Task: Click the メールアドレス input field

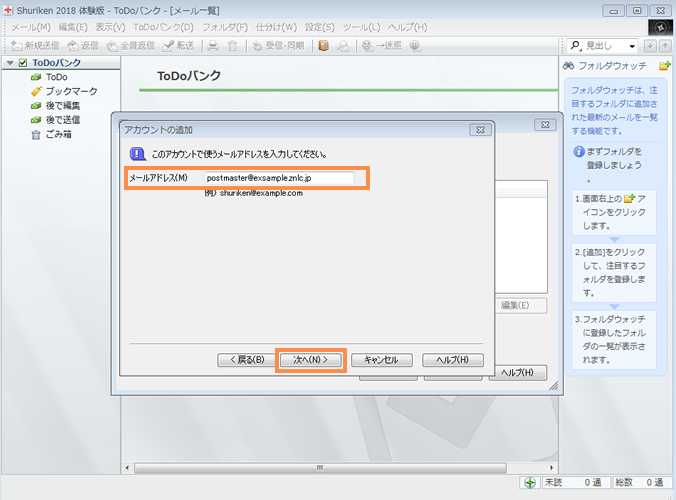Action: point(279,178)
